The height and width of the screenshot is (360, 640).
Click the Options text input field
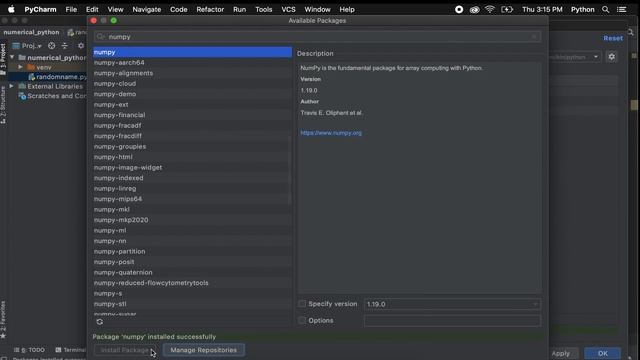point(452,321)
